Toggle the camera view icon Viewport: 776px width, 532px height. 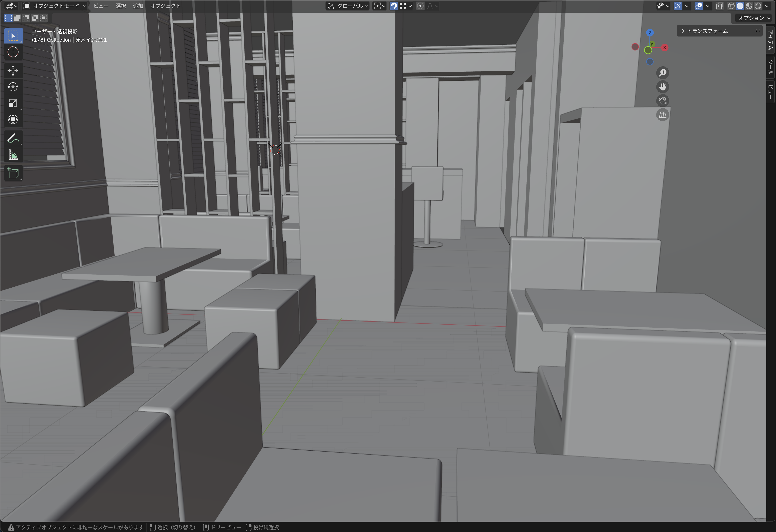coord(662,101)
